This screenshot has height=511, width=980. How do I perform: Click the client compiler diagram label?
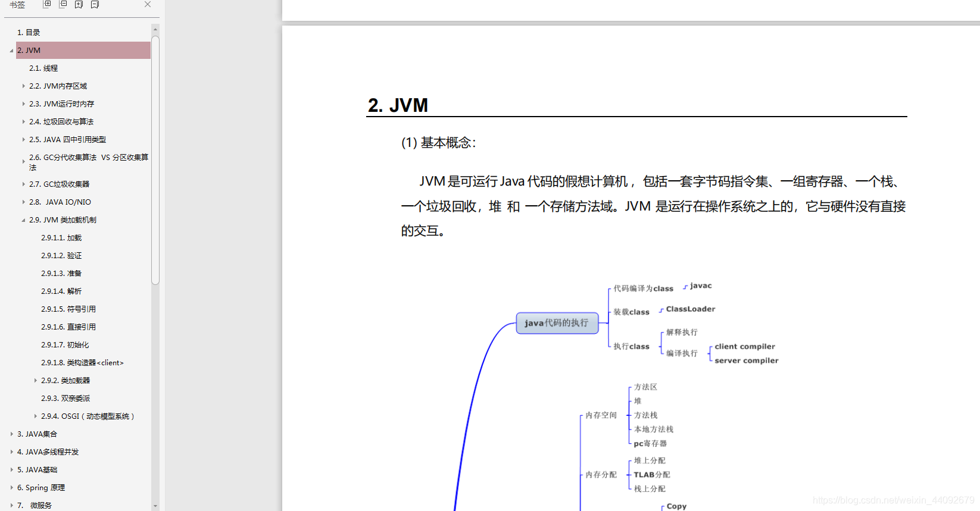coord(744,347)
